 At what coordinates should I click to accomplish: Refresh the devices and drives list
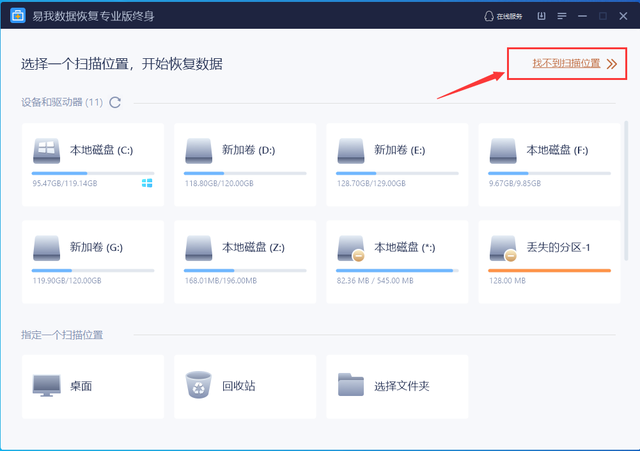(115, 102)
